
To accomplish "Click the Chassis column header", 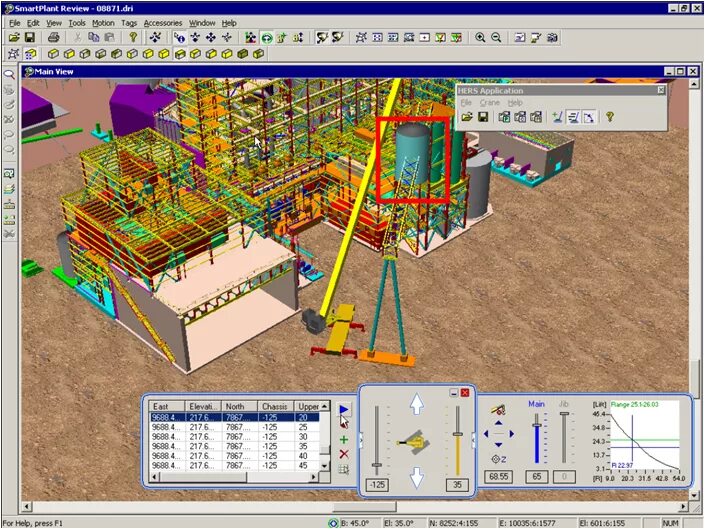I will click(276, 406).
